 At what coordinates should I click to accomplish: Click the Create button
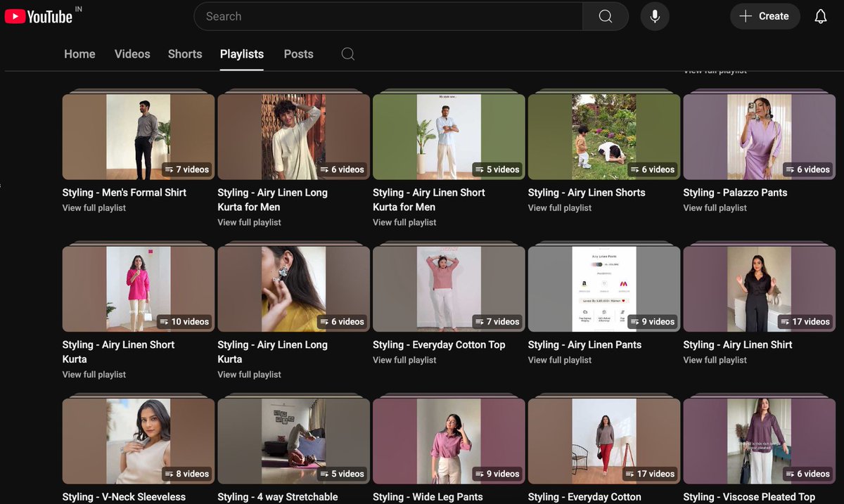pos(765,16)
